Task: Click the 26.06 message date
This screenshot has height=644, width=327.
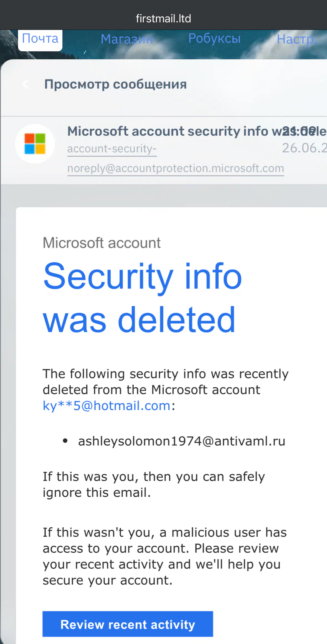Action: (305, 148)
